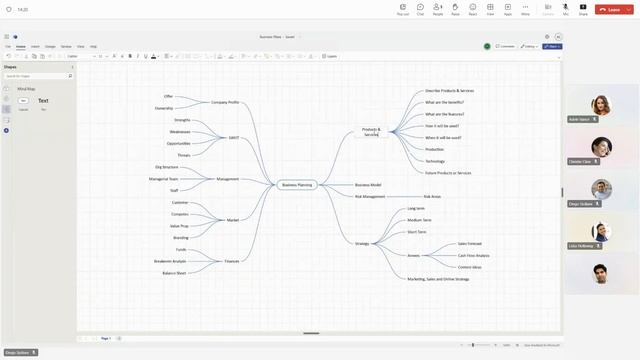Screen dimensions: 640x360
Task: Switch to the View tab
Action: (81, 47)
